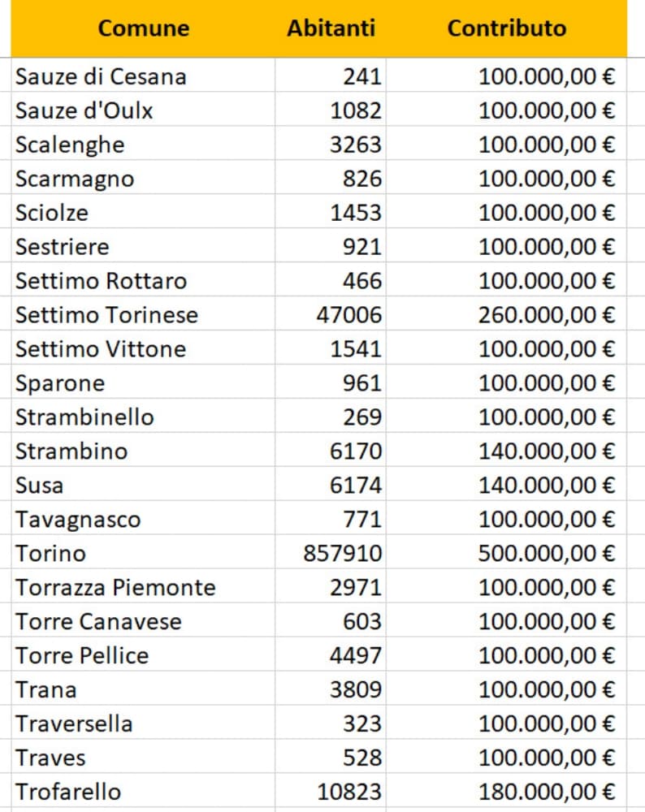Click Torino's population value 857910

[x=342, y=554]
